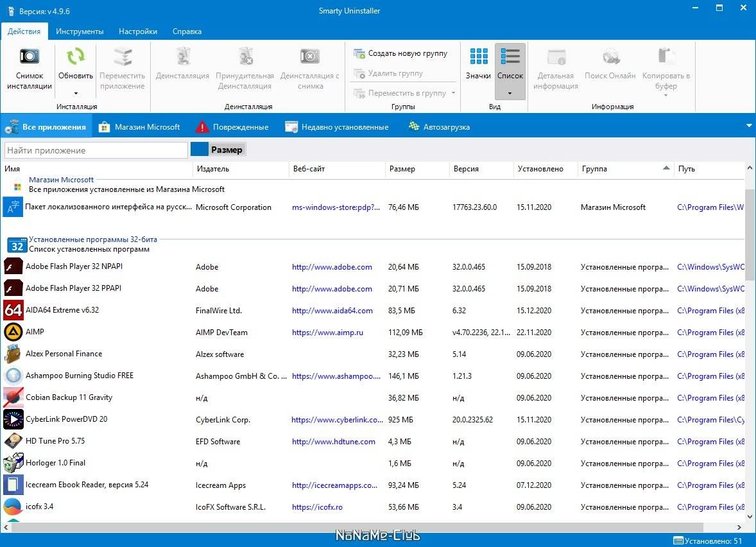756x547 pixels.
Task: Select the Все приложения tab
Action: pyautogui.click(x=46, y=127)
